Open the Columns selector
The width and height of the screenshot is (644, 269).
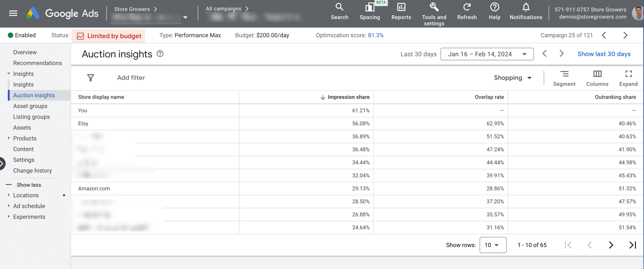coord(597,78)
